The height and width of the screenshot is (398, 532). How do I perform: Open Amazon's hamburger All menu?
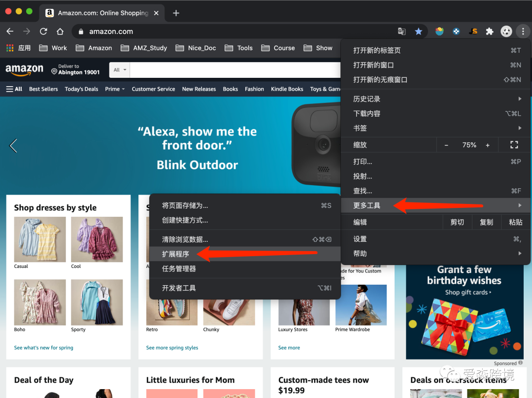pyautogui.click(x=14, y=89)
